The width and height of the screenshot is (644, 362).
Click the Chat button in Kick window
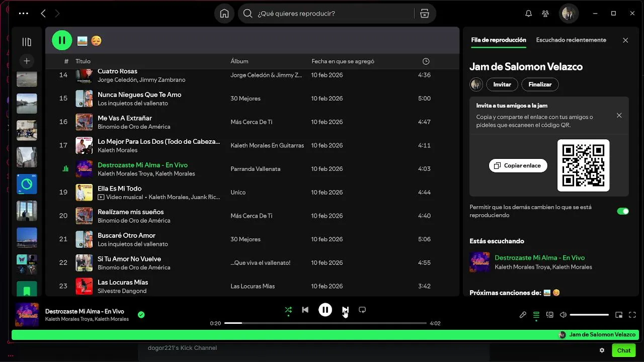623,350
